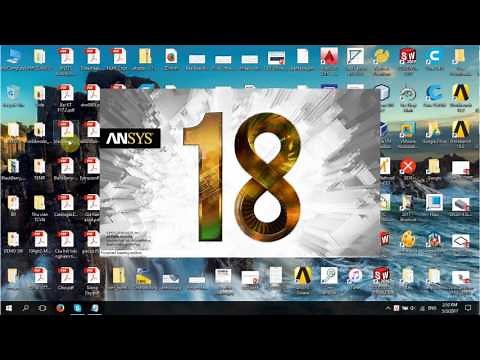The height and width of the screenshot is (360, 480).
Task: Open taskbar Search
Action: tap(25, 308)
